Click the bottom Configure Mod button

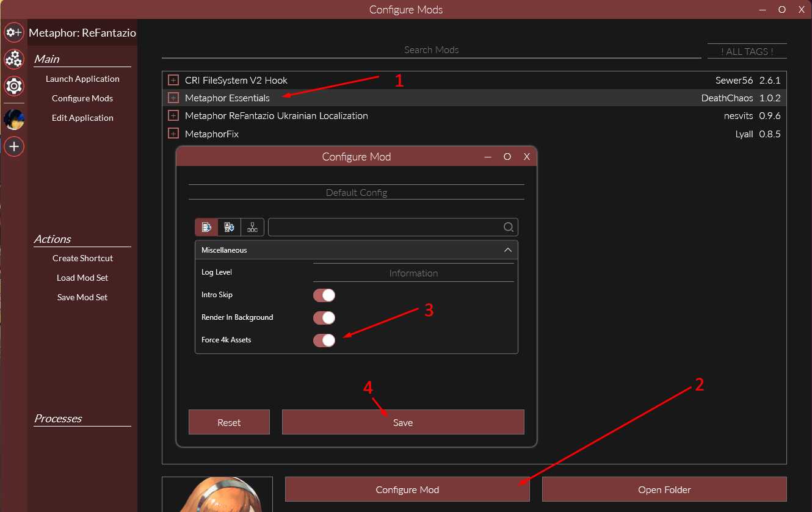tap(407, 489)
